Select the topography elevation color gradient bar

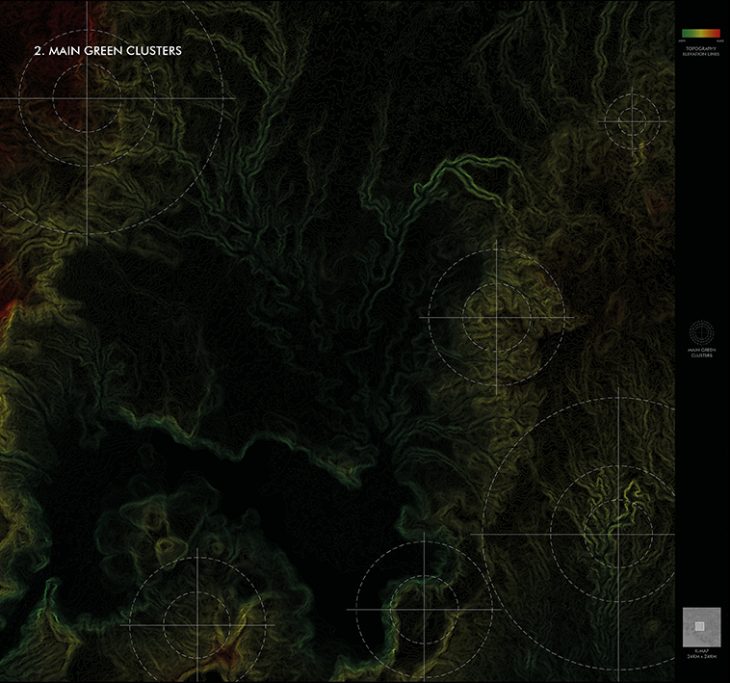(x=700, y=32)
